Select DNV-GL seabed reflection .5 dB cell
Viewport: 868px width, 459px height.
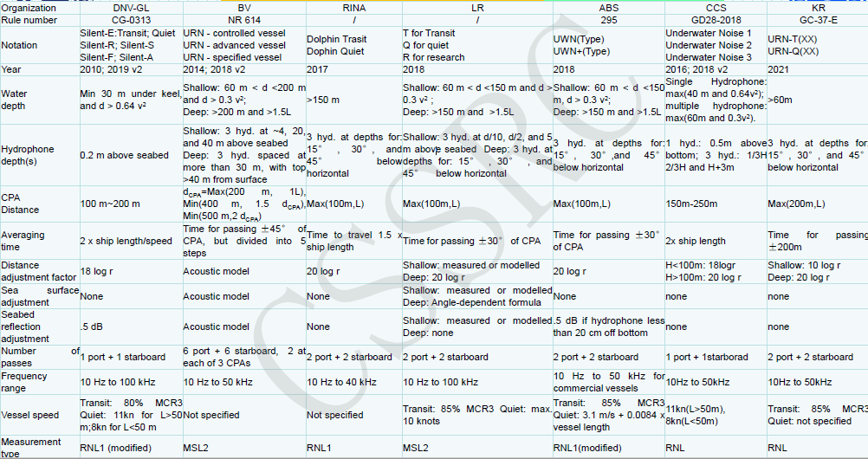click(x=131, y=326)
